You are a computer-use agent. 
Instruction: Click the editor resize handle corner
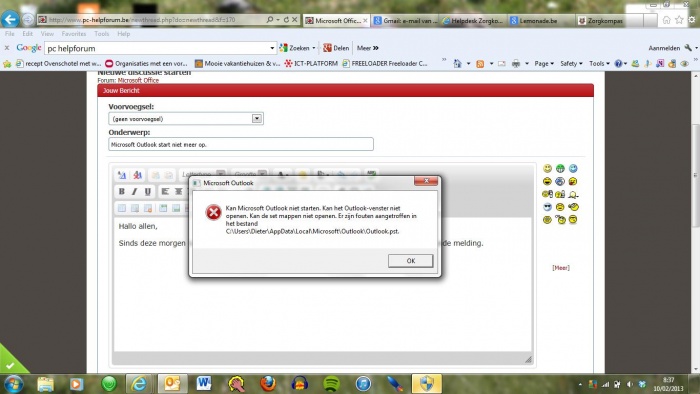click(528, 359)
